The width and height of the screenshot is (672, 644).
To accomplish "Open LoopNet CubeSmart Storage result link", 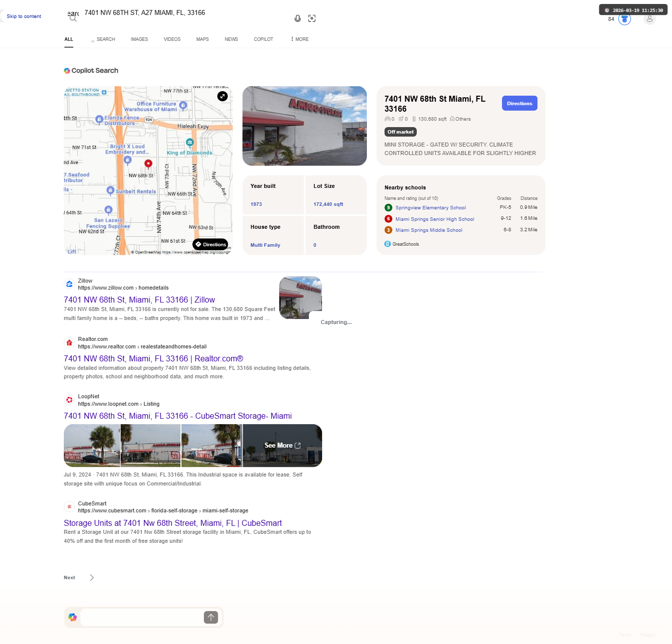I will click(x=177, y=416).
